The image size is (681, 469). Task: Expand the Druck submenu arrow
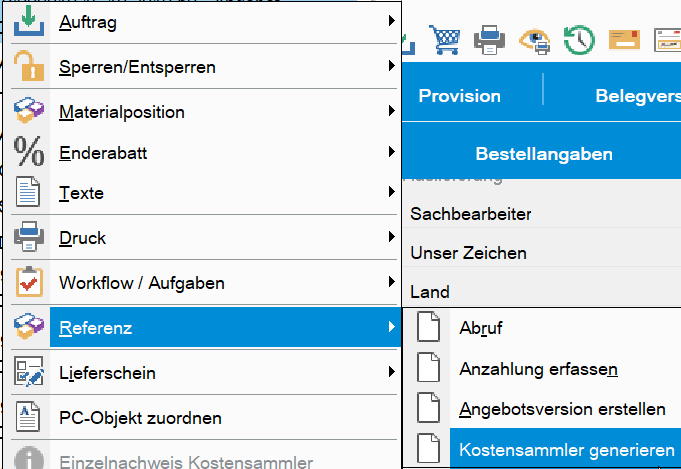[390, 238]
